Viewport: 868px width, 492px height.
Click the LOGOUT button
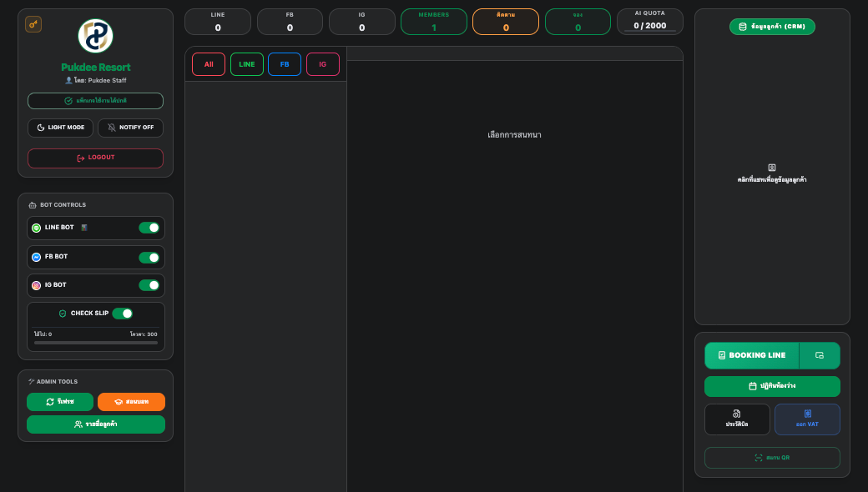click(x=95, y=158)
